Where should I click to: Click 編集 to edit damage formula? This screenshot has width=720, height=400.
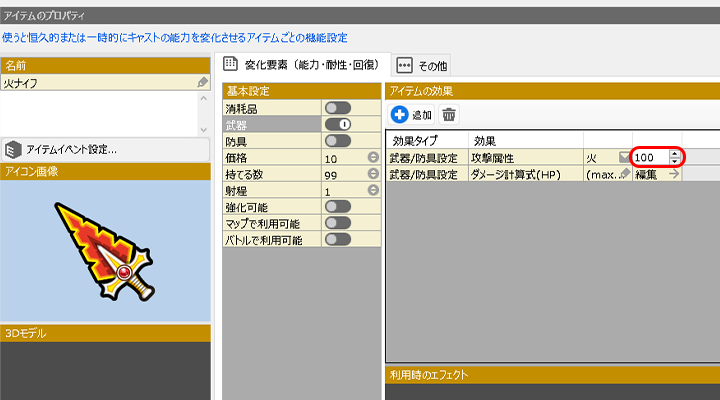coord(646,174)
